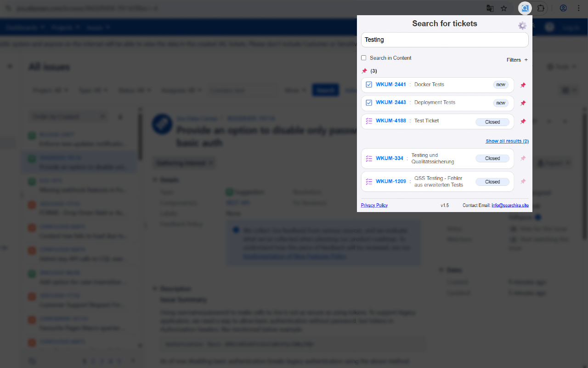Open the browser extensions puzzle piece
Image resolution: width=588 pixels, height=368 pixels.
541,8
